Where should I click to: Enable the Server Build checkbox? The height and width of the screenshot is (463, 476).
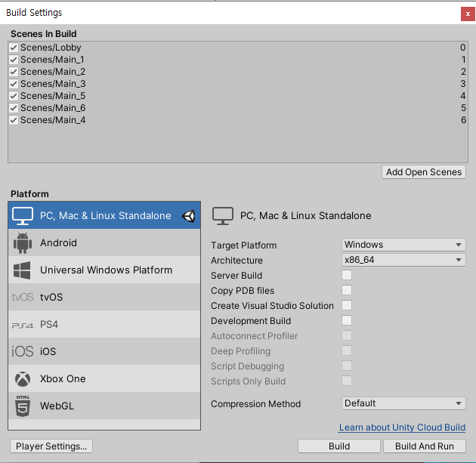point(347,275)
